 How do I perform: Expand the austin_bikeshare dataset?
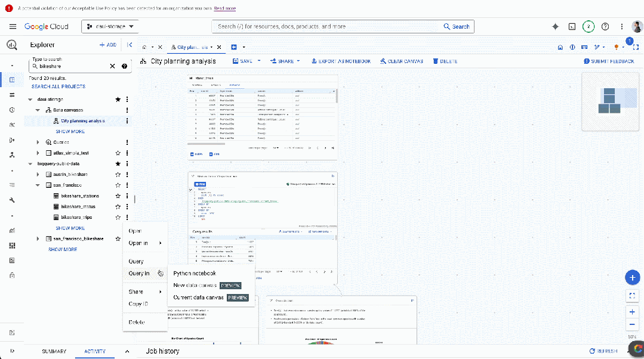(38, 174)
